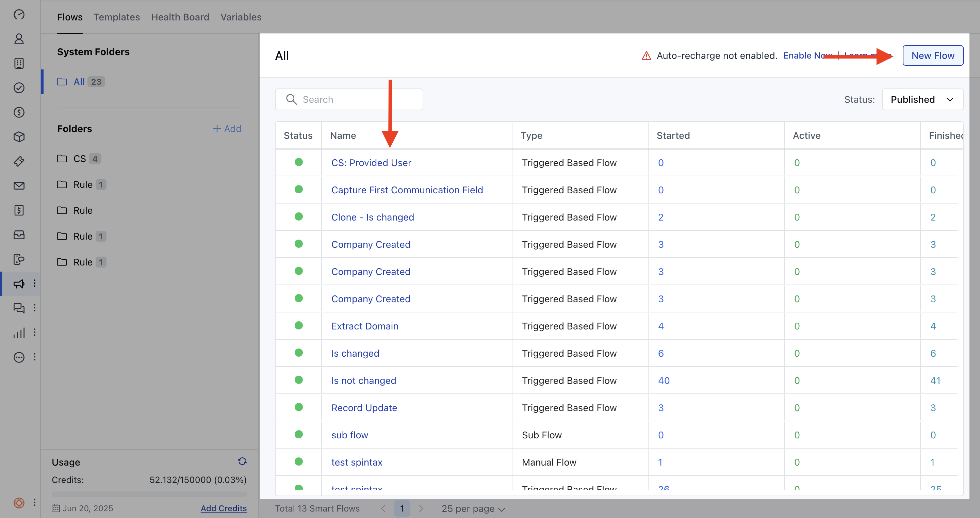
Task: Click the Add Credits link
Action: [x=224, y=508]
